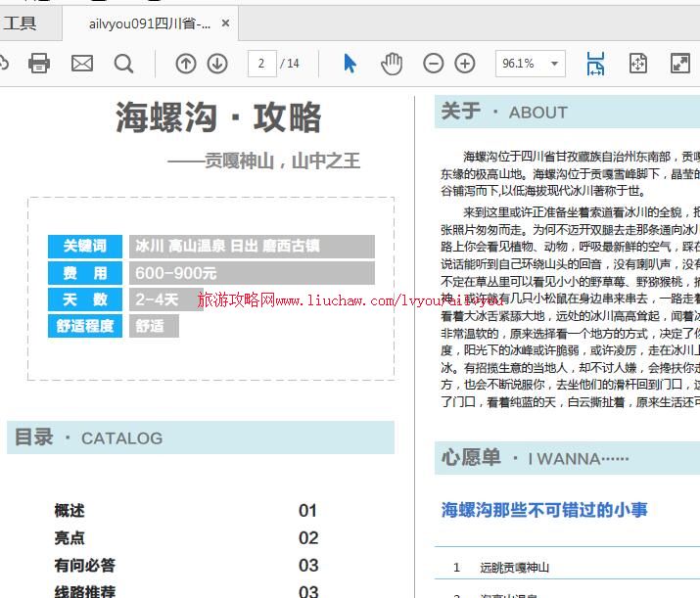Image resolution: width=700 pixels, height=598 pixels.
Task: Zoom out using the minus circle icon
Action: click(433, 64)
